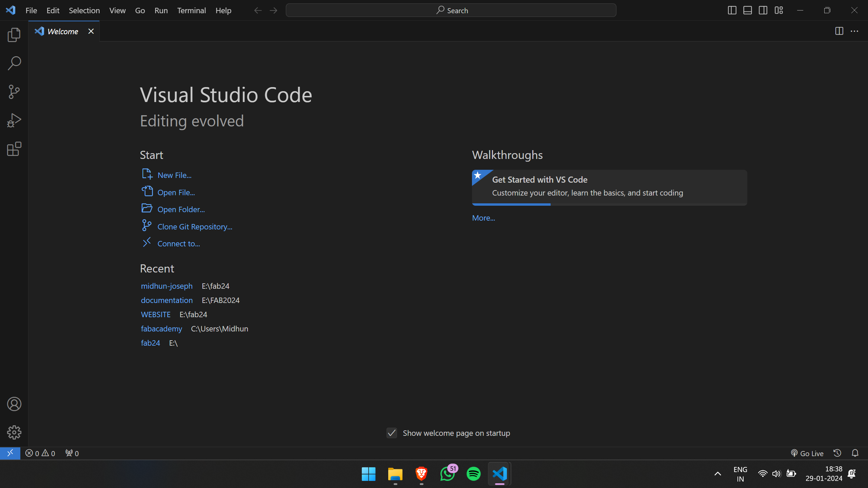
Task: Open the Terminal menu
Action: pyautogui.click(x=192, y=11)
